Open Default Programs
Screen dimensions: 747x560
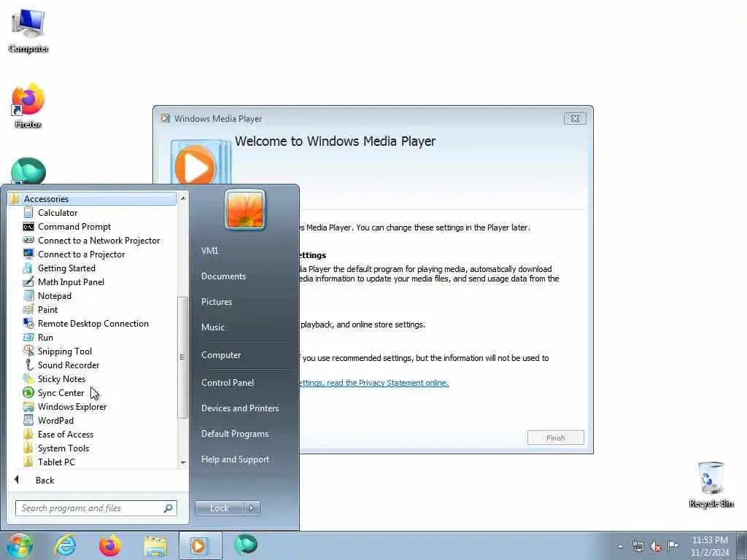tap(234, 434)
